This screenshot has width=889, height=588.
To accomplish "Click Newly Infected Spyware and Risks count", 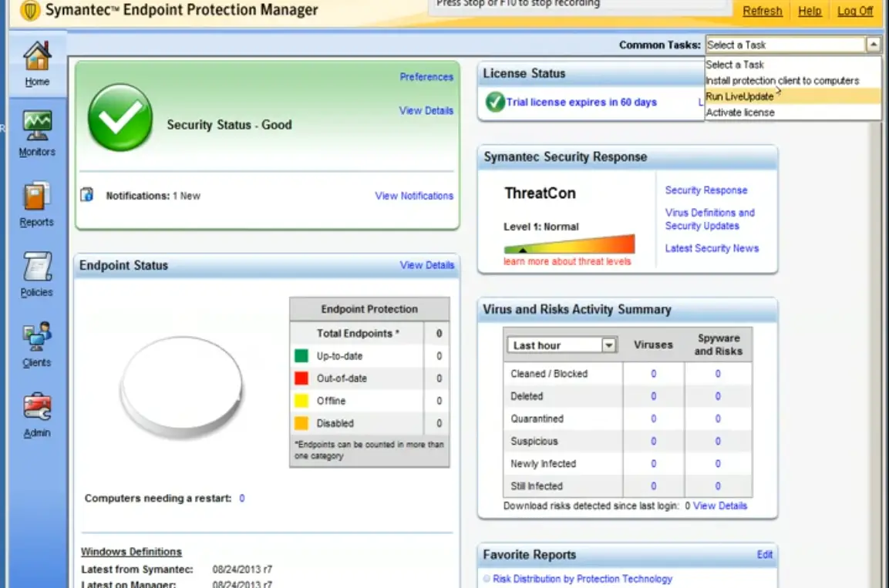I will click(718, 463).
